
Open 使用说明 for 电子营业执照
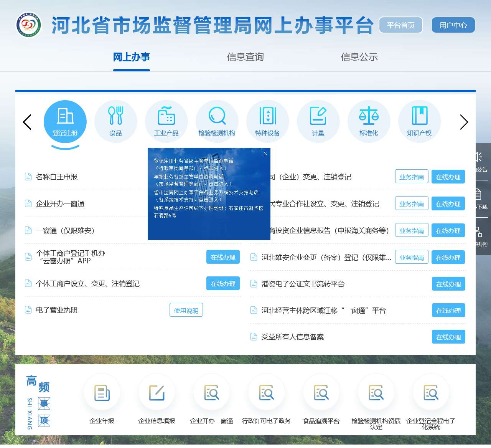click(x=186, y=310)
